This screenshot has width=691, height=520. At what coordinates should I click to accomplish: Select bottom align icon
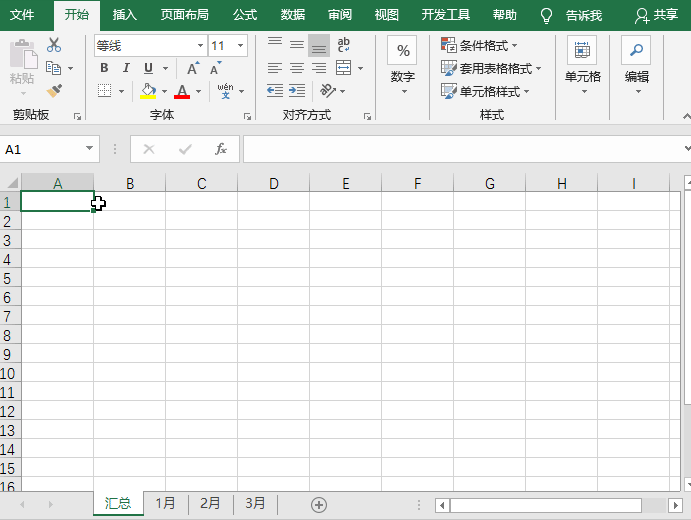pyautogui.click(x=319, y=45)
